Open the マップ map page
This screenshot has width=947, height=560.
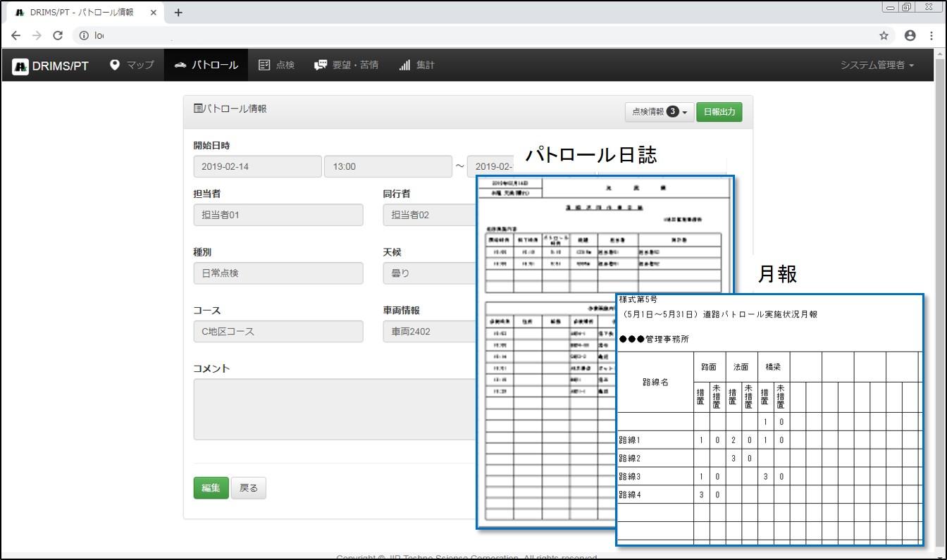click(132, 65)
